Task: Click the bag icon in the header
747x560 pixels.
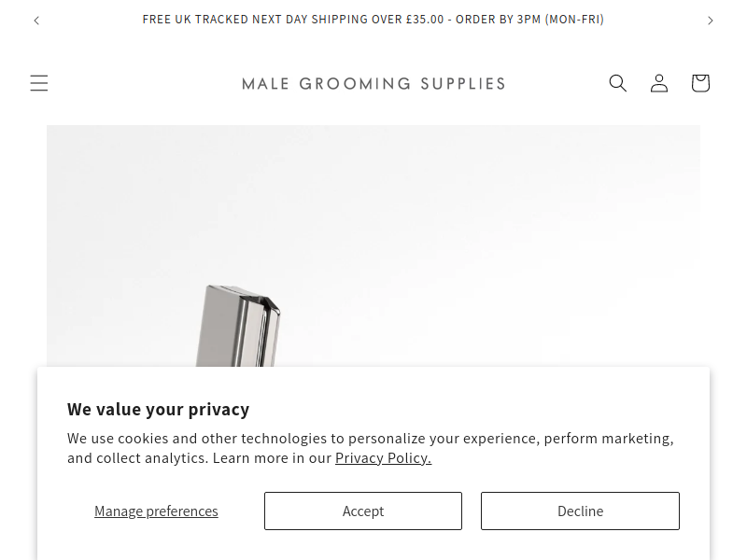Action: tap(700, 83)
